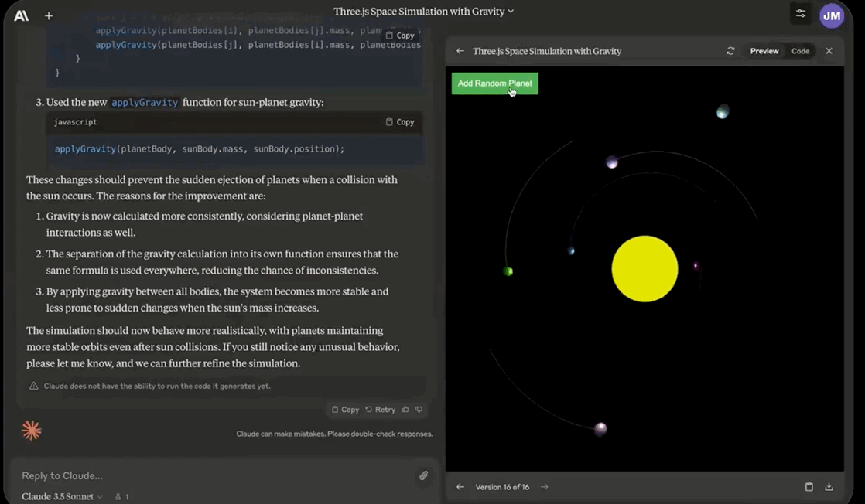Attach a file with paperclip icon
Image resolution: width=865 pixels, height=504 pixels.
coord(423,475)
